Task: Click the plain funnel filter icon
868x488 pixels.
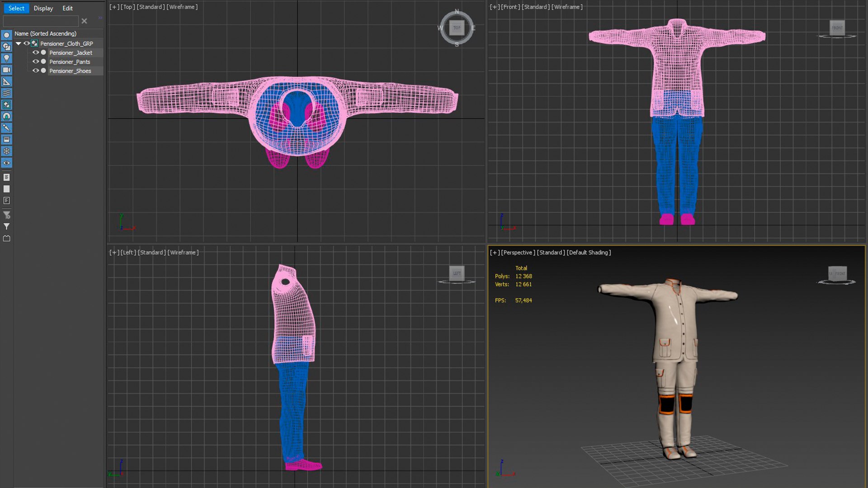Action: point(6,227)
